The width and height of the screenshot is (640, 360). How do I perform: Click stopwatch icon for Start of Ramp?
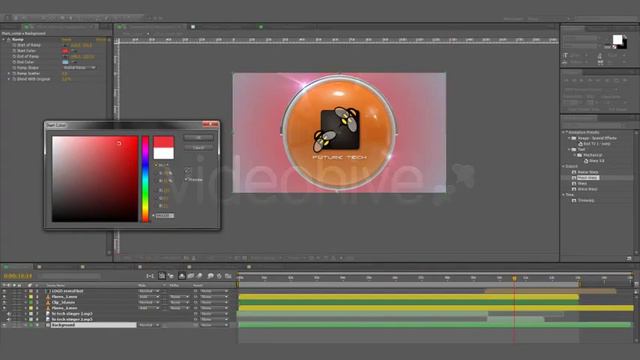pyautogui.click(x=14, y=45)
